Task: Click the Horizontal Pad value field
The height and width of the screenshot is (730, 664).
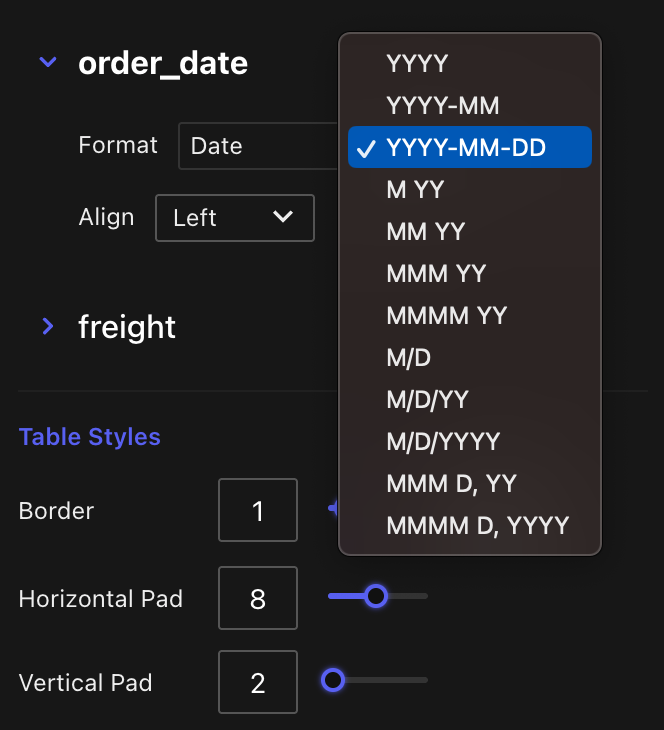Action: (x=258, y=598)
